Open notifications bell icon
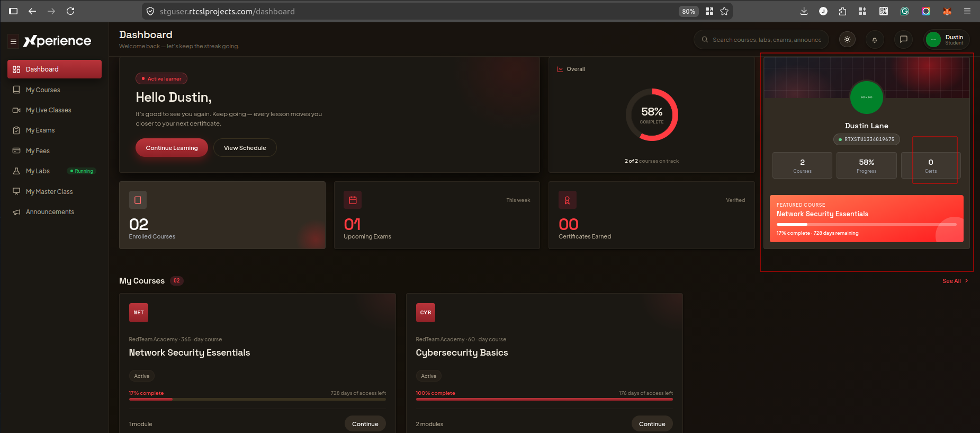The width and height of the screenshot is (980, 433). click(875, 40)
